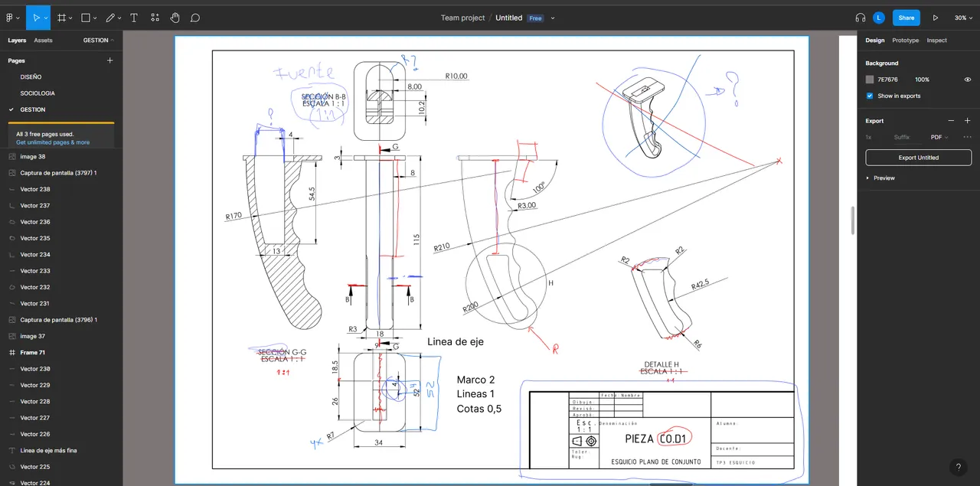Add a new page with plus icon
This screenshot has width=980, height=486.
pos(109,60)
